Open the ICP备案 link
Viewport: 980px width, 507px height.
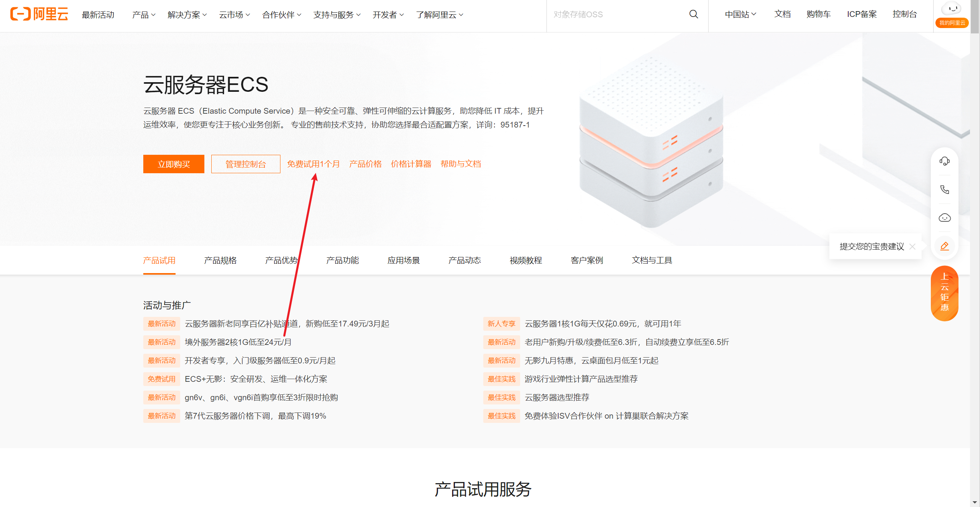coord(862,14)
